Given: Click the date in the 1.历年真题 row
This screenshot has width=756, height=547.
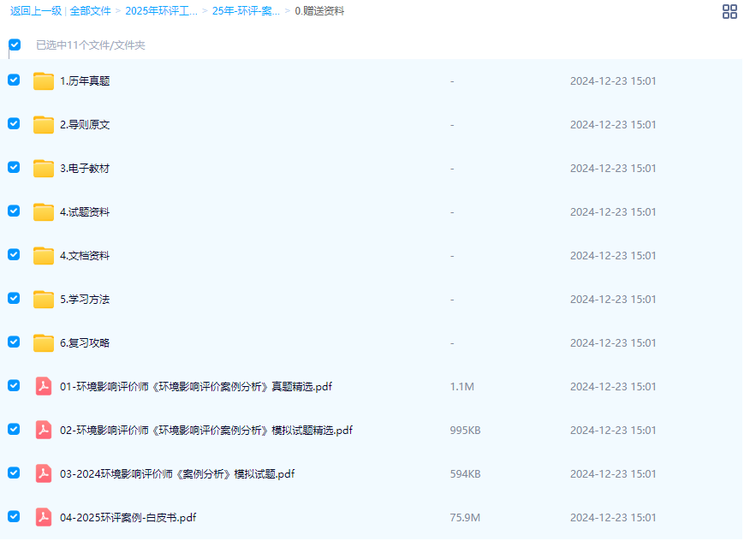Looking at the screenshot, I should (x=613, y=81).
